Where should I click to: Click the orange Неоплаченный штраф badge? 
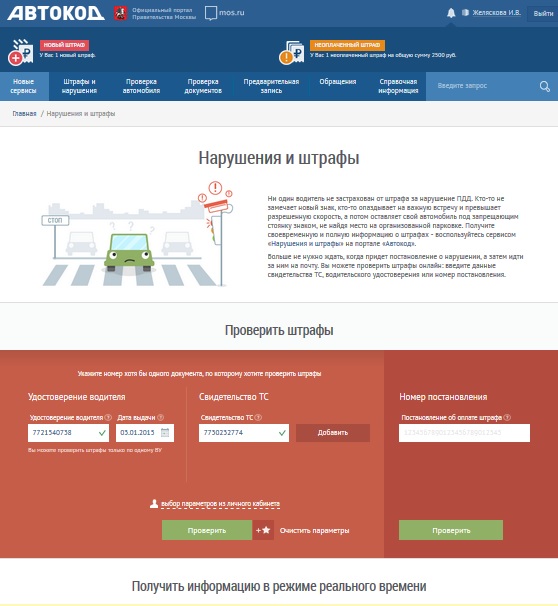[347, 45]
